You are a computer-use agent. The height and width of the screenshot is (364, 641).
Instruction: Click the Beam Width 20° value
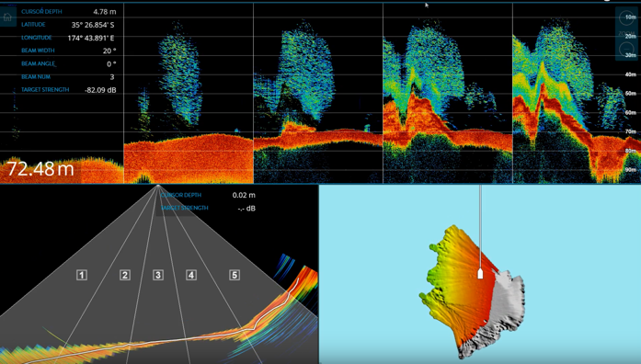coord(109,51)
